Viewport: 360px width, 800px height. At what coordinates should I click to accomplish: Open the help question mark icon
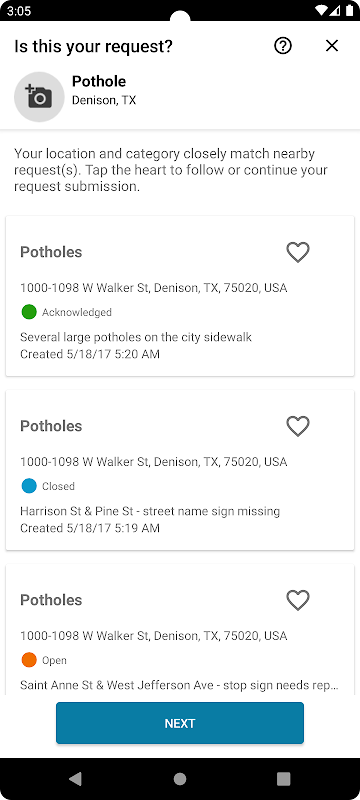coord(283,46)
